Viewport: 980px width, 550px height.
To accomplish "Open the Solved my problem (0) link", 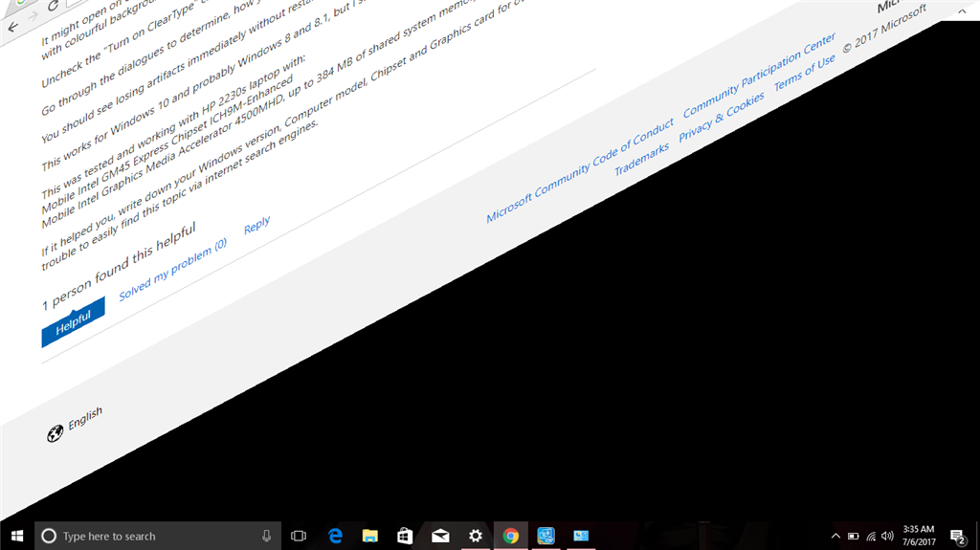I will [173, 269].
